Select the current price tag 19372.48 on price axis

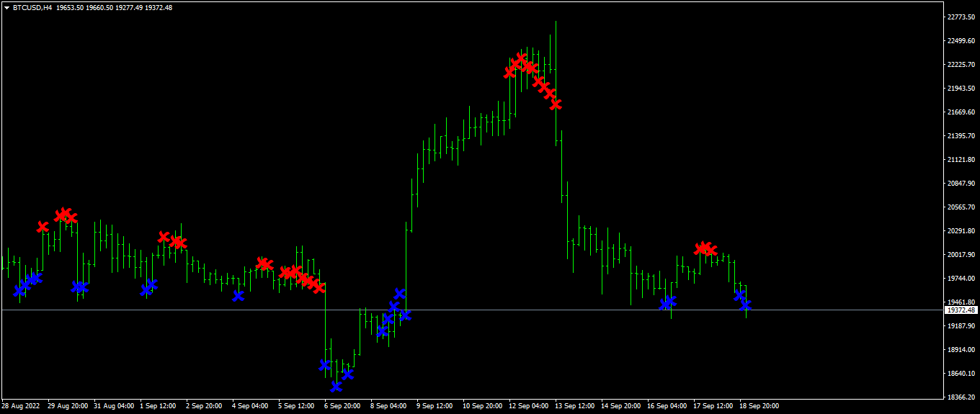tap(962, 310)
